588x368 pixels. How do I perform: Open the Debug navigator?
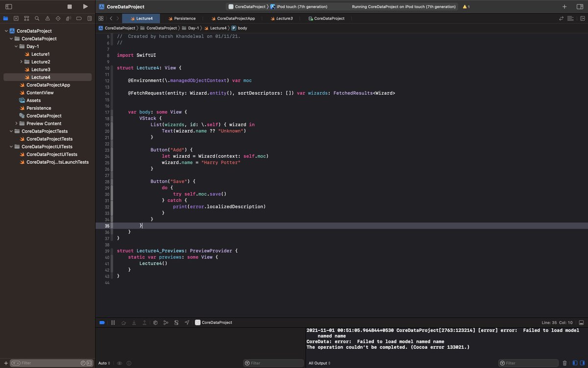[x=69, y=18]
